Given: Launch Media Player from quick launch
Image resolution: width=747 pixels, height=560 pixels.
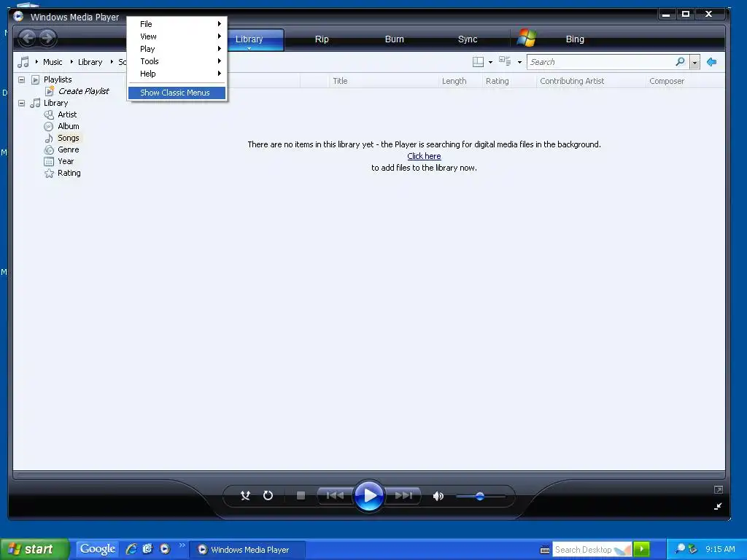Looking at the screenshot, I should pyautogui.click(x=165, y=549).
